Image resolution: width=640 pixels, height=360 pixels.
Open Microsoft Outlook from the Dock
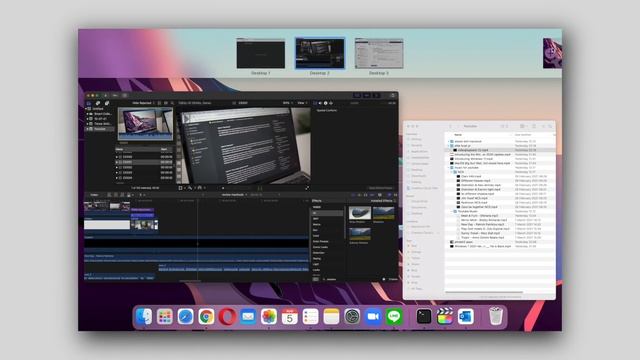point(465,316)
